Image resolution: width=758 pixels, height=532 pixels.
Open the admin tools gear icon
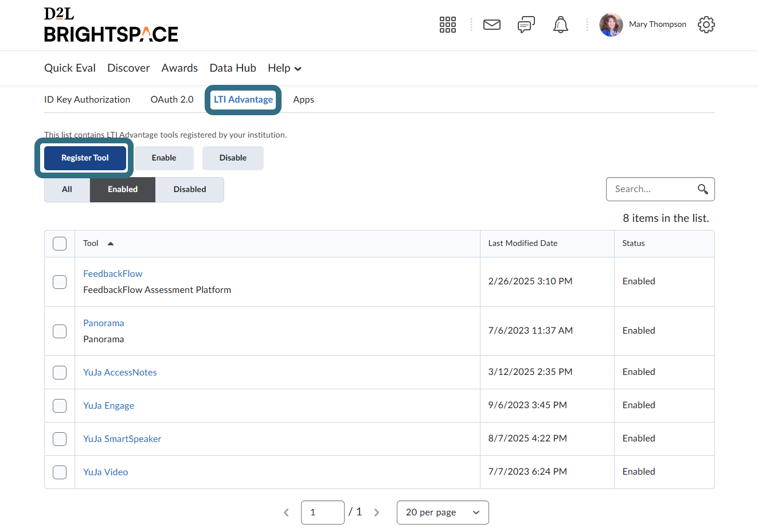tap(706, 25)
